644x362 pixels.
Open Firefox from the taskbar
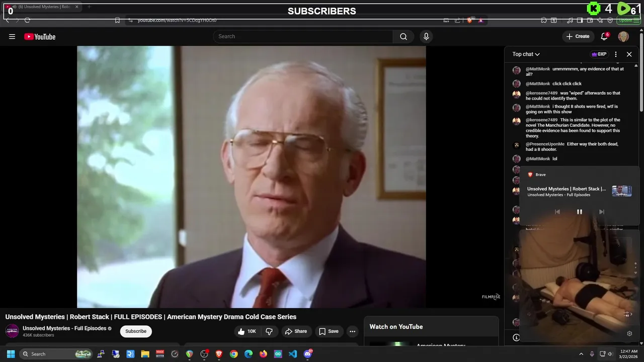[x=263, y=354]
